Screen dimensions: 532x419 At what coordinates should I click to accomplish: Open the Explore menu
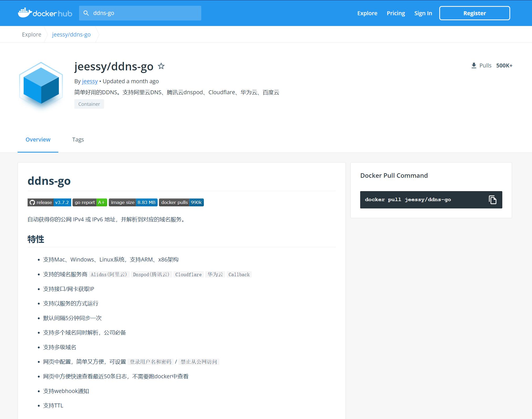367,13
